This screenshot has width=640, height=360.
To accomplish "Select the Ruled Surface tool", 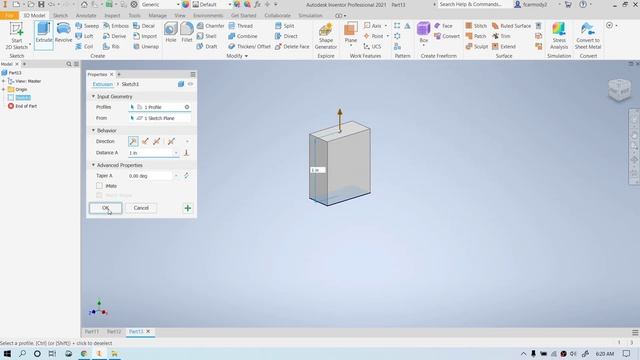I will (511, 26).
